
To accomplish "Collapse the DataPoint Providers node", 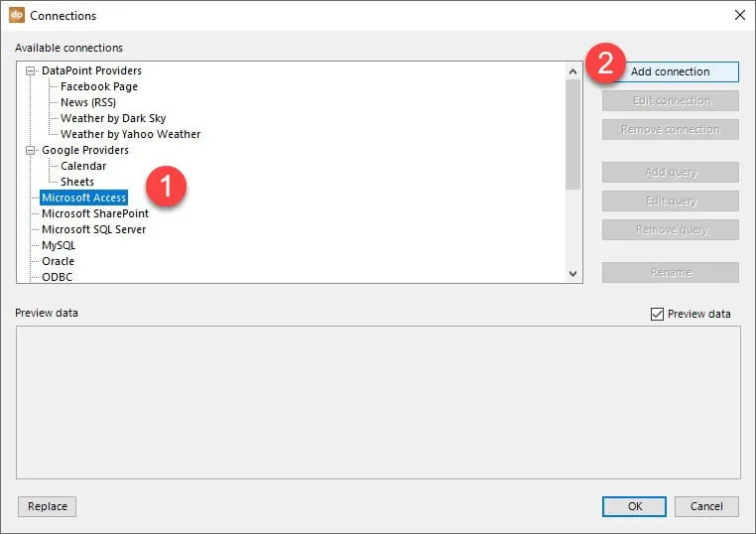I will 31,70.
